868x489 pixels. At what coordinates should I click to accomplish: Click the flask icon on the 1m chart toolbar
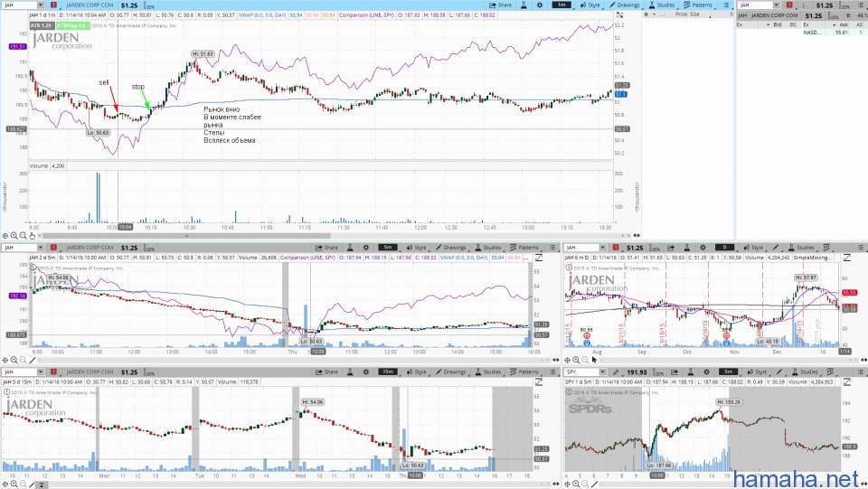(524, 5)
